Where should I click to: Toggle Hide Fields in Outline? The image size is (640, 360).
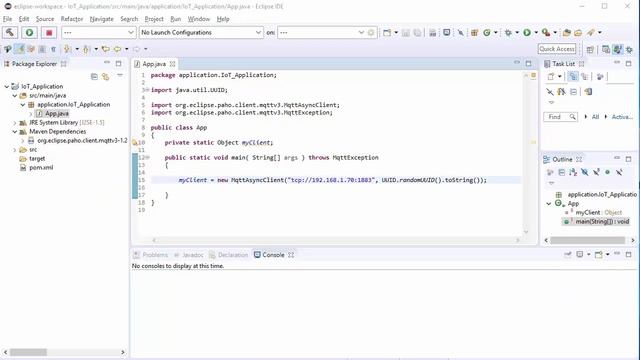pyautogui.click(x=584, y=173)
